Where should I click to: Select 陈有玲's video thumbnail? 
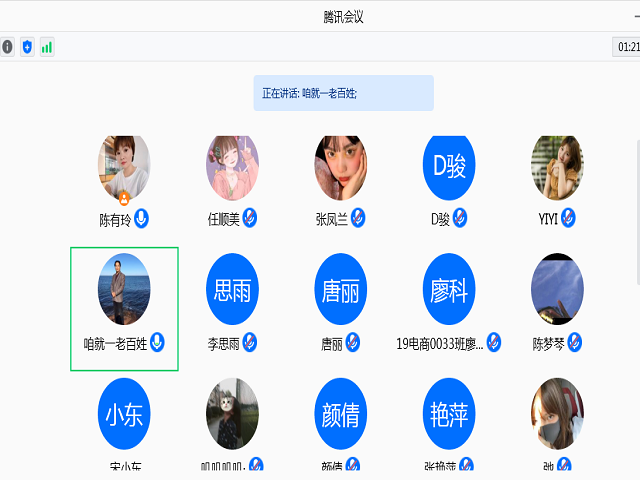pyautogui.click(x=124, y=166)
